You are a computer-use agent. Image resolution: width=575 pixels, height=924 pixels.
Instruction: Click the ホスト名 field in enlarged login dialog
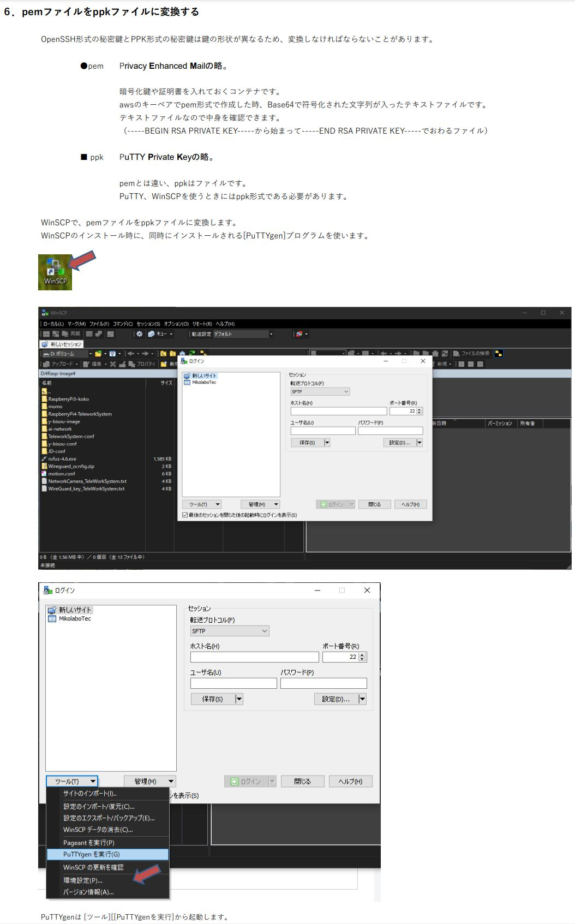pyautogui.click(x=254, y=657)
